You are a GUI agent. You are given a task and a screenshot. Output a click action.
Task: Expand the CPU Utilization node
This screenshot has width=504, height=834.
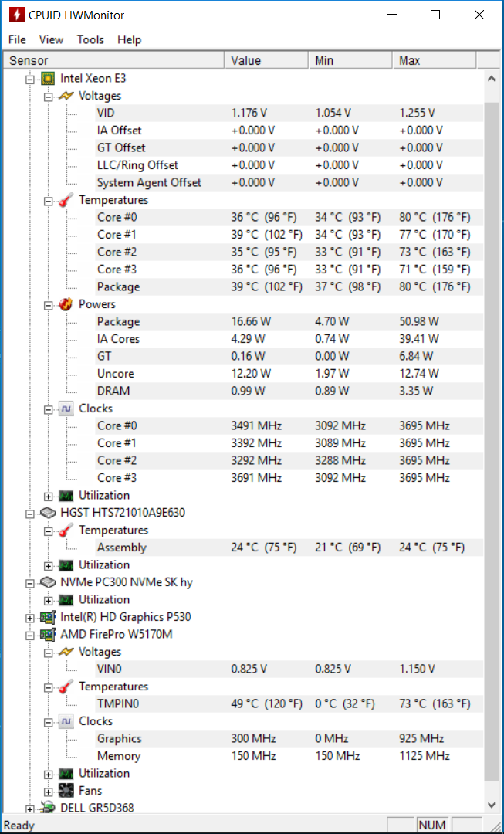pos(49,497)
